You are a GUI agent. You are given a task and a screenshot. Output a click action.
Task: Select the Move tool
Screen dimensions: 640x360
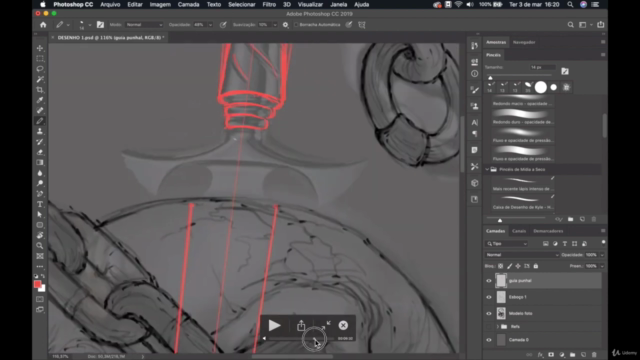click(40, 48)
